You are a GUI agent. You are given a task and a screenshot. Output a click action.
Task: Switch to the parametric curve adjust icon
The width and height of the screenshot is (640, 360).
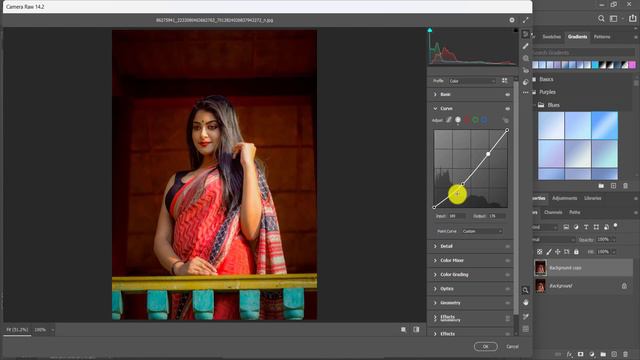(x=449, y=120)
